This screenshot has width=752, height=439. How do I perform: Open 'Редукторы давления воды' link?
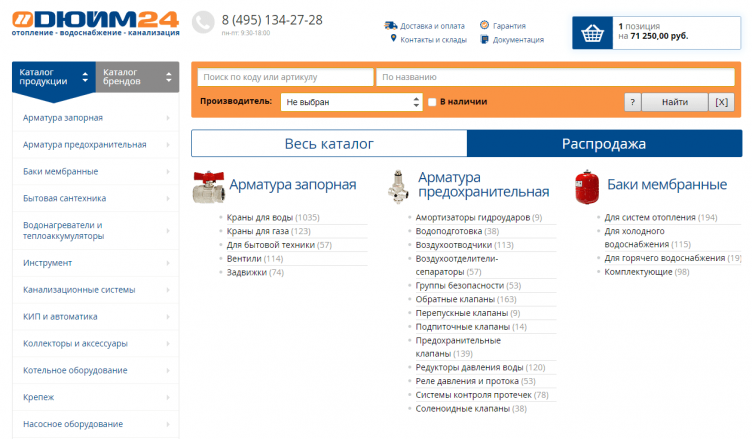click(x=469, y=368)
